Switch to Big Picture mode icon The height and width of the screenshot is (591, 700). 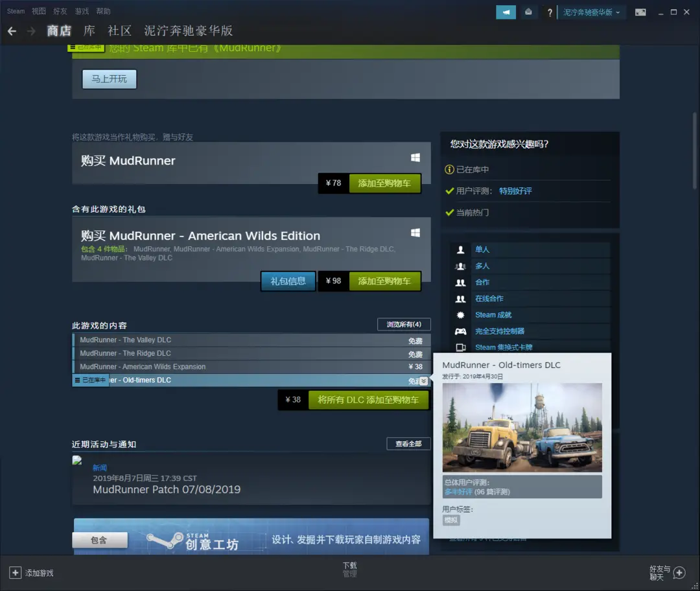coord(640,12)
